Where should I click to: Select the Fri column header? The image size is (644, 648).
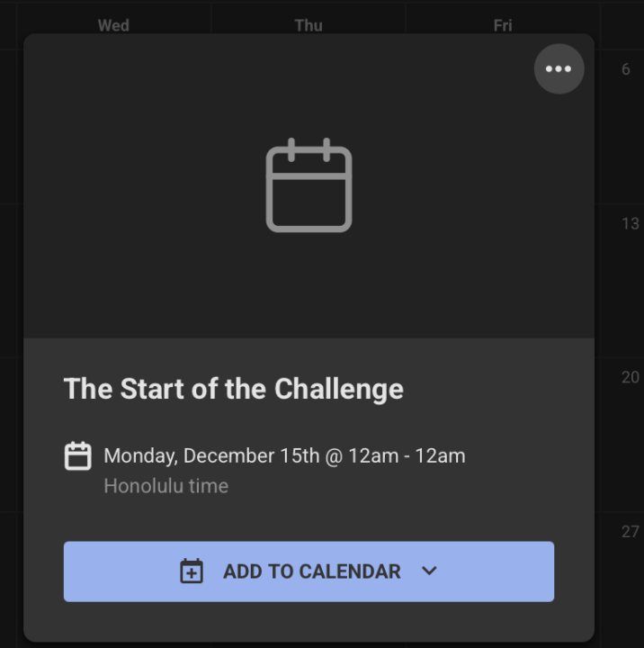[x=503, y=25]
